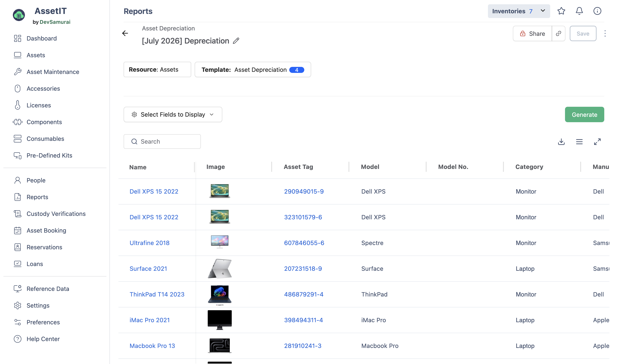This screenshot has height=364, width=618.
Task: Click in the Search field
Action: (162, 141)
